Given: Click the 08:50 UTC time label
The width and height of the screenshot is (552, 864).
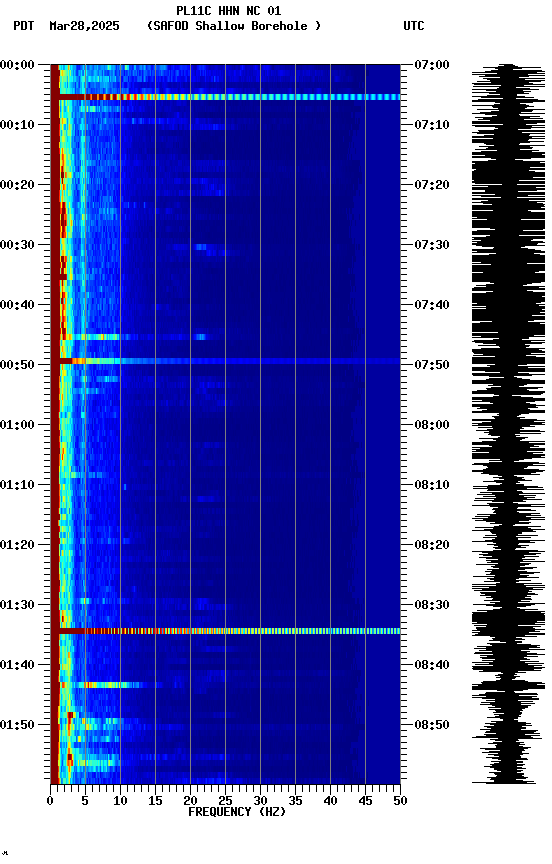Looking at the screenshot, I should coord(431,725).
